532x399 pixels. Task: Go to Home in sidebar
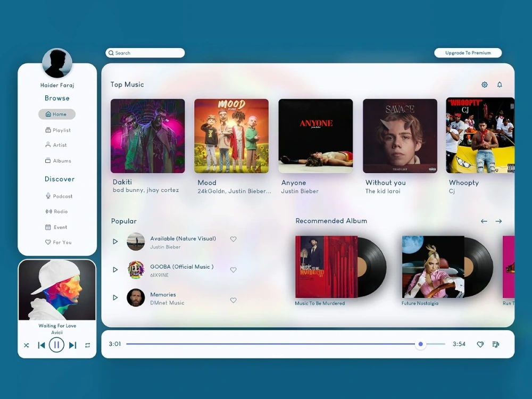(57, 114)
